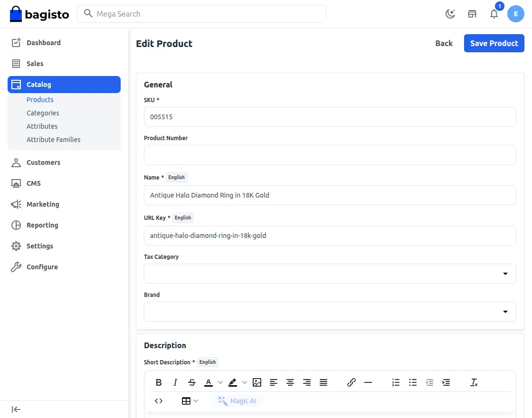Click the Product Number input field
The width and height of the screenshot is (532, 418).
[x=330, y=155]
